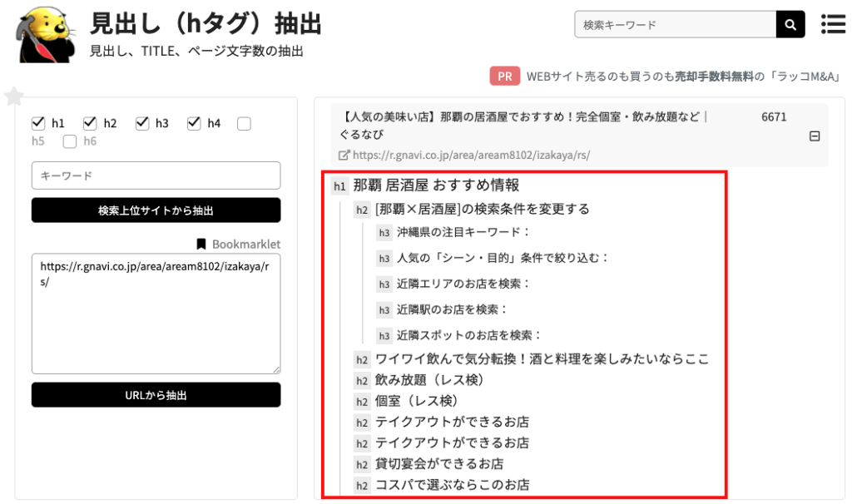
Task: Click the 検索上位サイトから抽出 button
Action: tap(156, 210)
